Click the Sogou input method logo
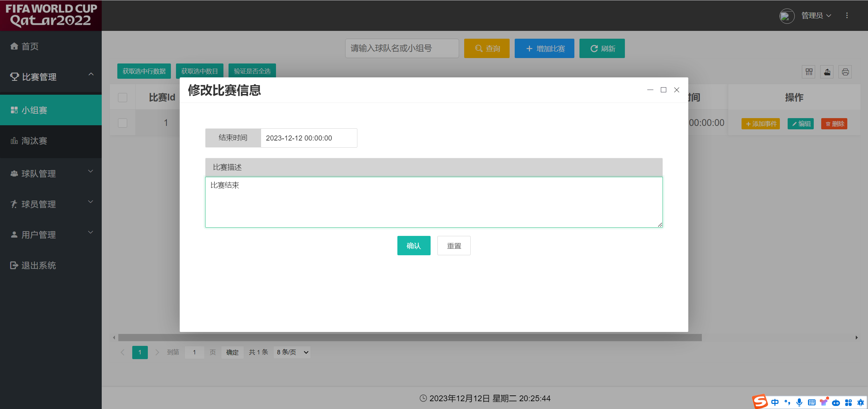 759,402
